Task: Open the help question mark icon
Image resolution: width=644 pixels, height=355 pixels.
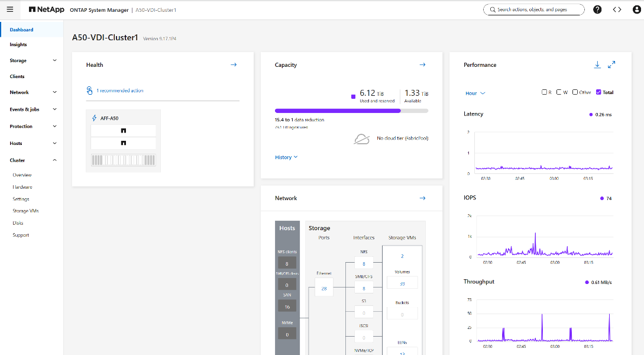Action: 597,9
